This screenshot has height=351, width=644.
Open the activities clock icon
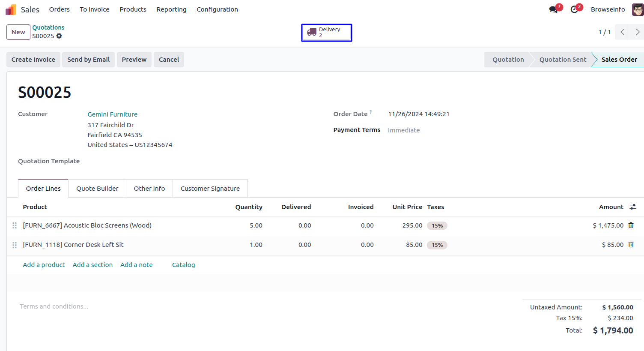coord(574,9)
